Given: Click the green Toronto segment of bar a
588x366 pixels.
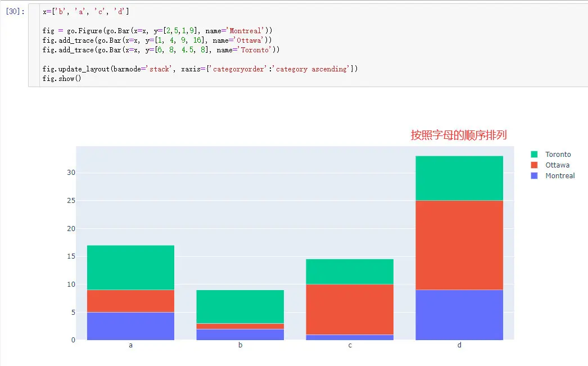Looking at the screenshot, I should 130,268.
